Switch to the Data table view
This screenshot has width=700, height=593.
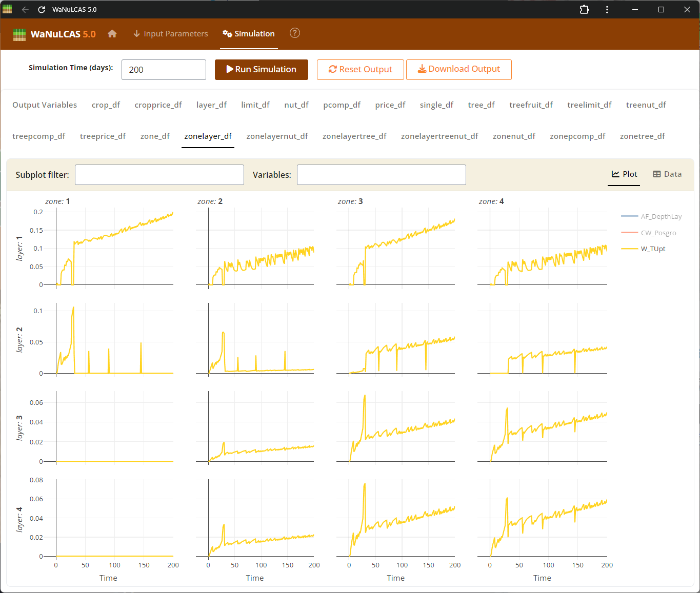(x=667, y=174)
